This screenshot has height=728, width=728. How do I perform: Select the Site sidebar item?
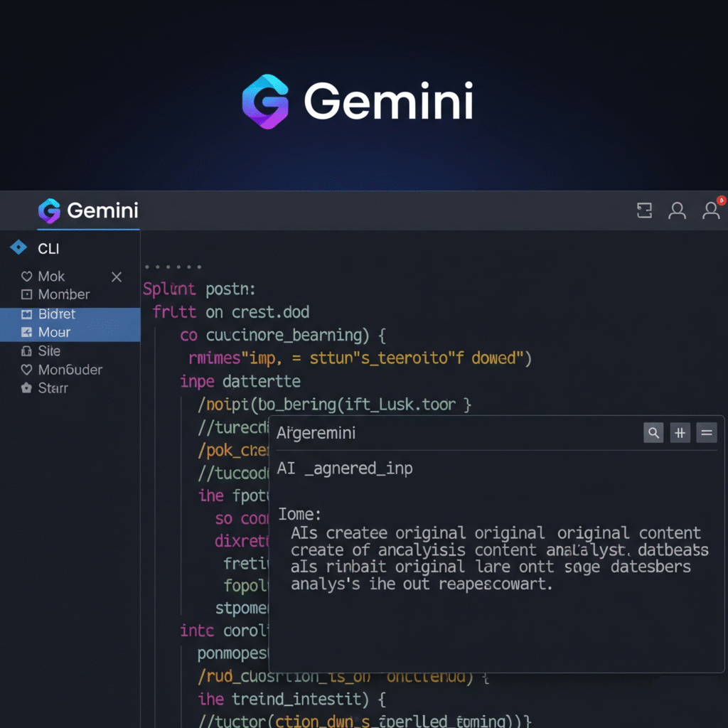(x=49, y=351)
